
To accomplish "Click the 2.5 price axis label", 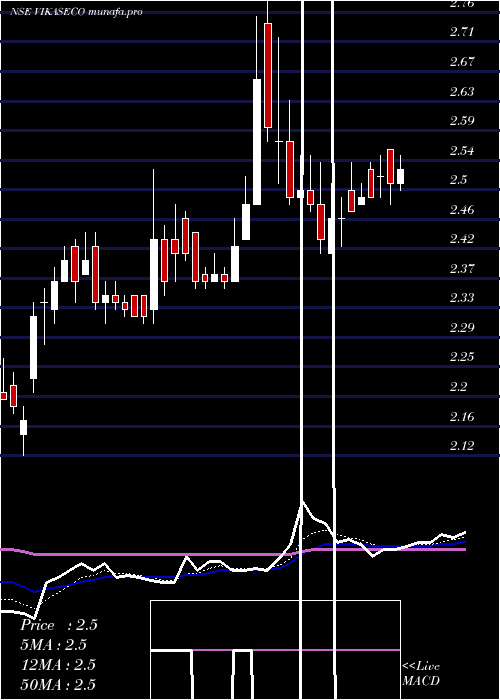I will click(458, 180).
